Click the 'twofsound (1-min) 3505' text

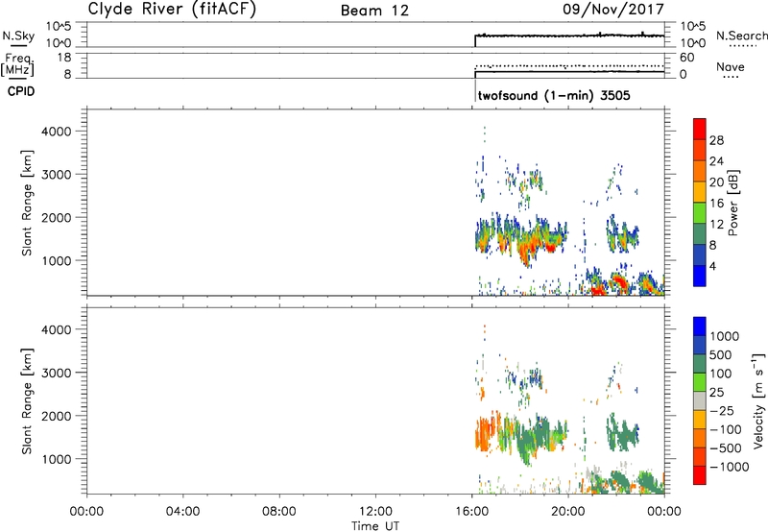click(554, 95)
